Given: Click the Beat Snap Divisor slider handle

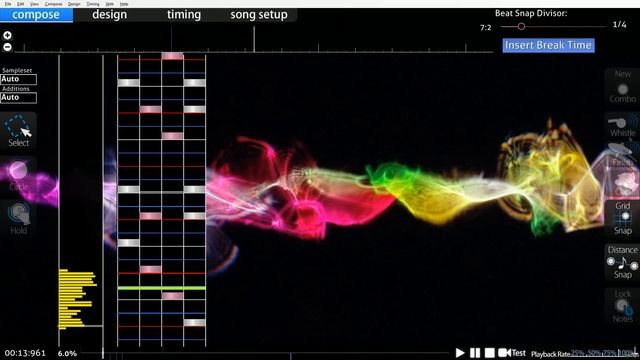Looking at the screenshot, I should click(x=521, y=27).
